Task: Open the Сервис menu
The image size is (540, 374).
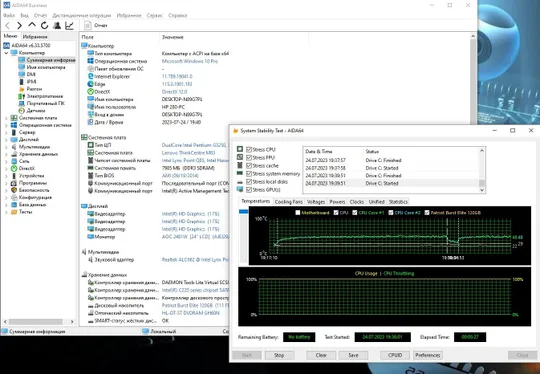Action: (x=155, y=15)
